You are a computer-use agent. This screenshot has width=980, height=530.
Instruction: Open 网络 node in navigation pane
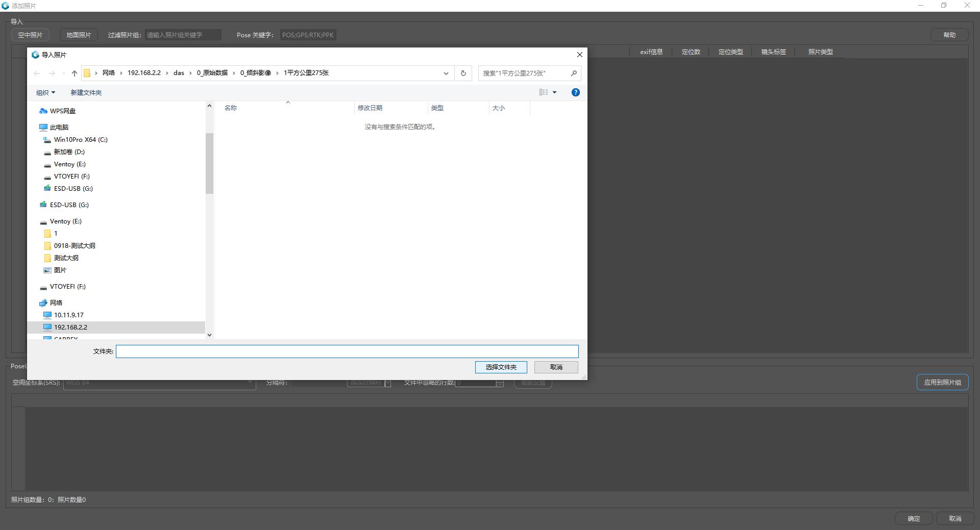click(56, 302)
